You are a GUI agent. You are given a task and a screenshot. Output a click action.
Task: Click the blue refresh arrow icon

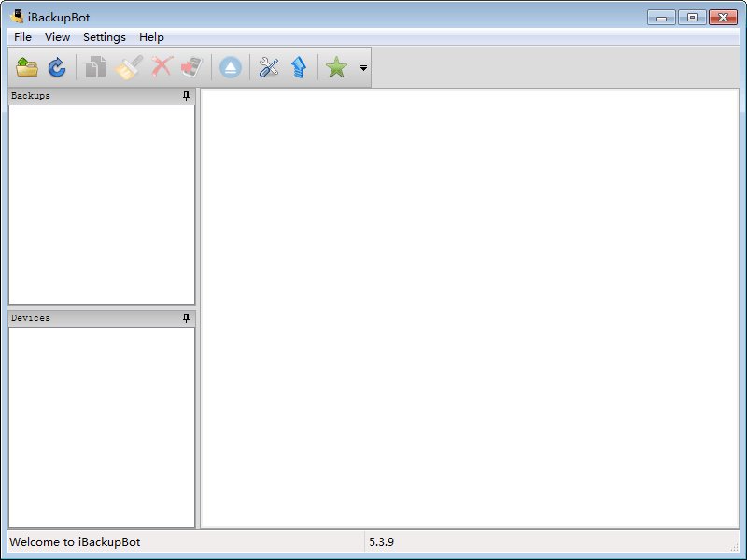click(x=57, y=67)
